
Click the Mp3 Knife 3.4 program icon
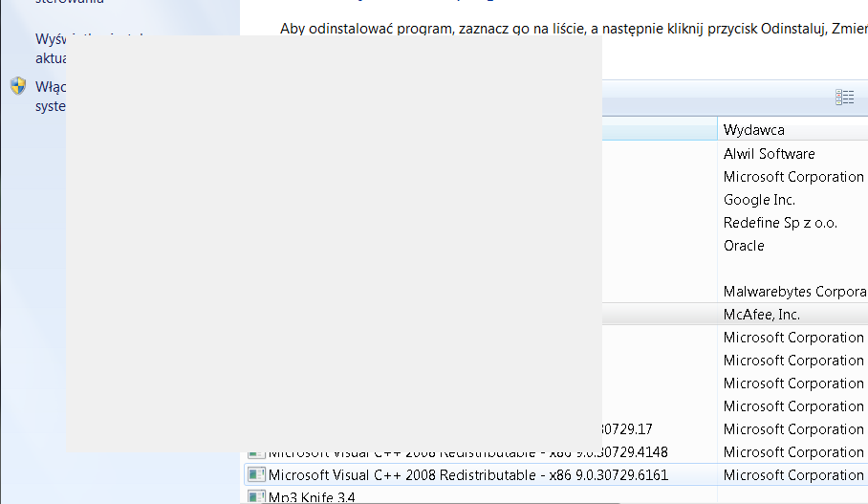pos(256,496)
